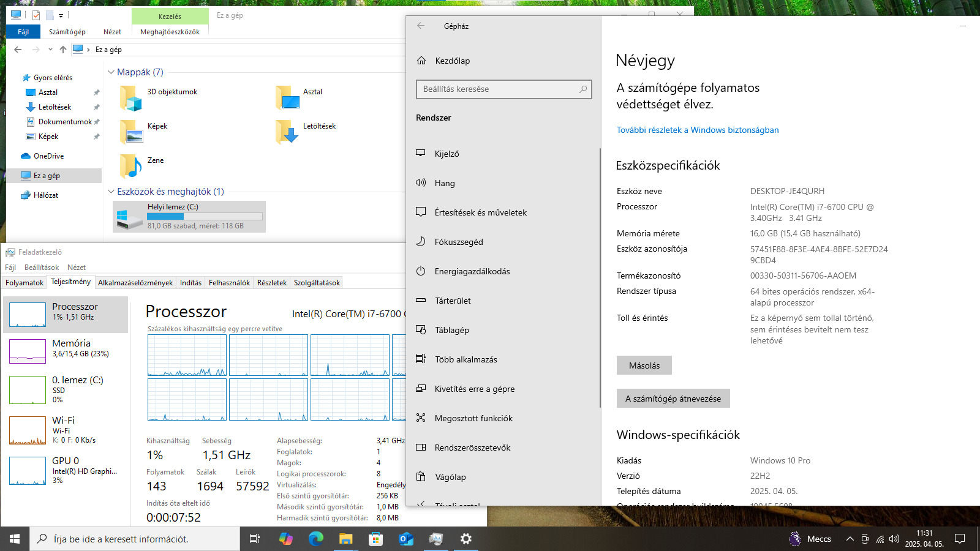Click A számítógép átnevezése button
The height and width of the screenshot is (551, 980).
coord(673,399)
